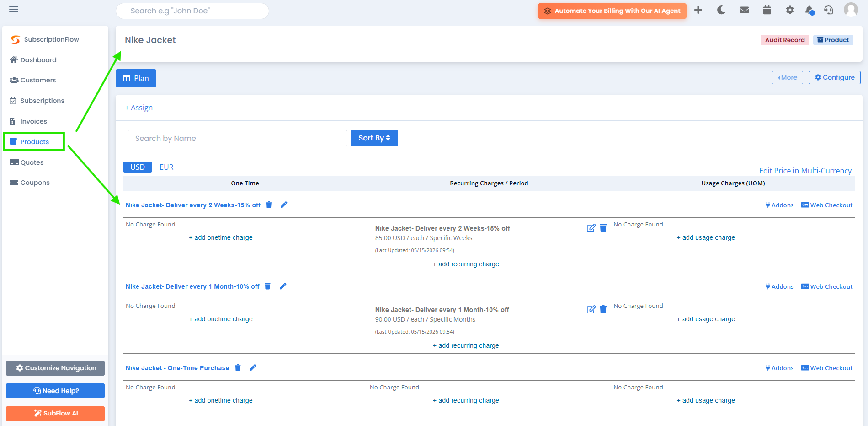Open the mail envelope icon
This screenshot has height=426, width=868.
click(x=744, y=10)
